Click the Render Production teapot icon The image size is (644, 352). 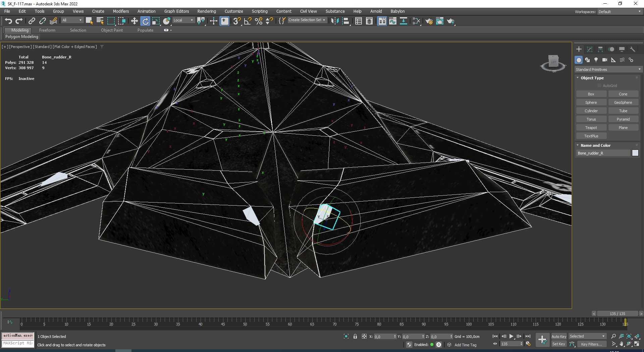[451, 21]
